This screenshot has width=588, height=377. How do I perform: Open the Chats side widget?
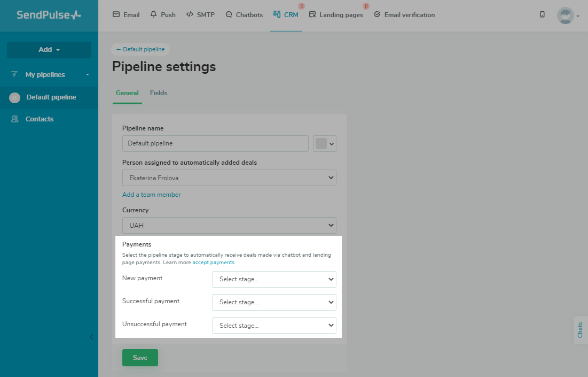pyautogui.click(x=580, y=330)
